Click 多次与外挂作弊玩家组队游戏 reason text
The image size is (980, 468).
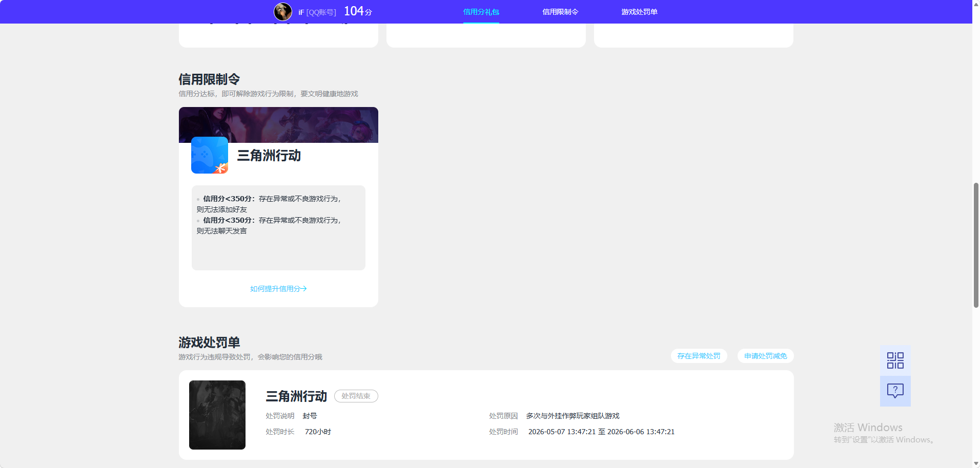(573, 416)
